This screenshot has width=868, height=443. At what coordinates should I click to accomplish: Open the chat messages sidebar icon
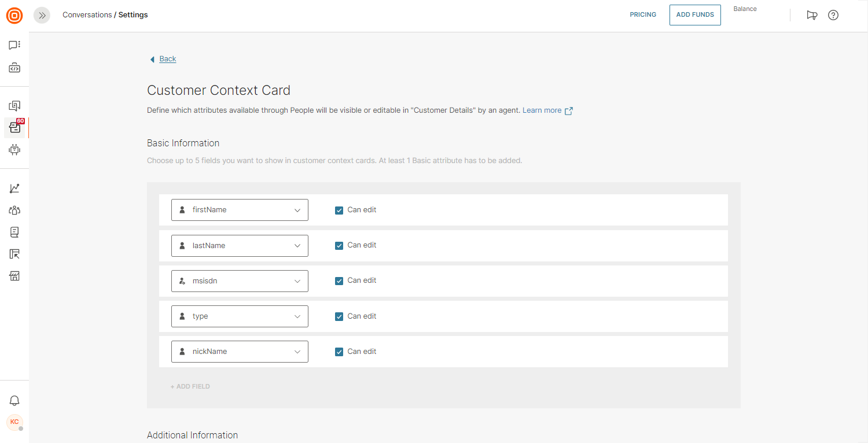pyautogui.click(x=14, y=45)
